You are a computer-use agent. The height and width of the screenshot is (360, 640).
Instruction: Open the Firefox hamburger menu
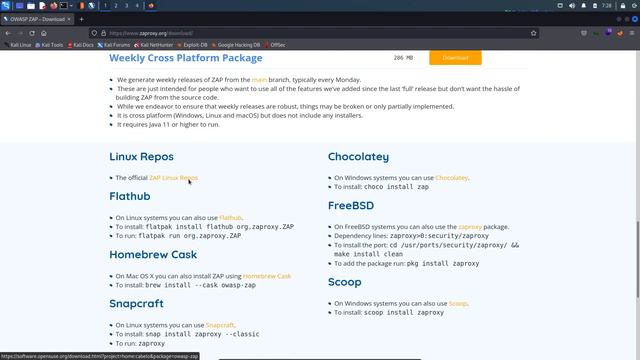(x=632, y=33)
